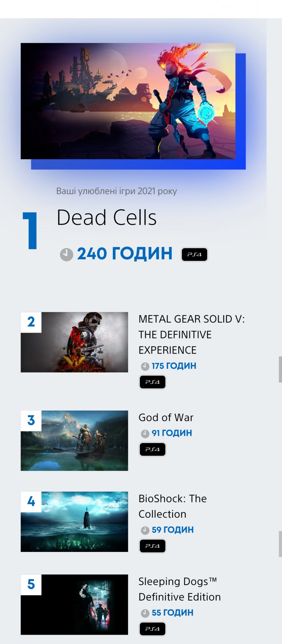Click the BioShock: The Collection title
The height and width of the screenshot is (644, 282).
click(172, 506)
